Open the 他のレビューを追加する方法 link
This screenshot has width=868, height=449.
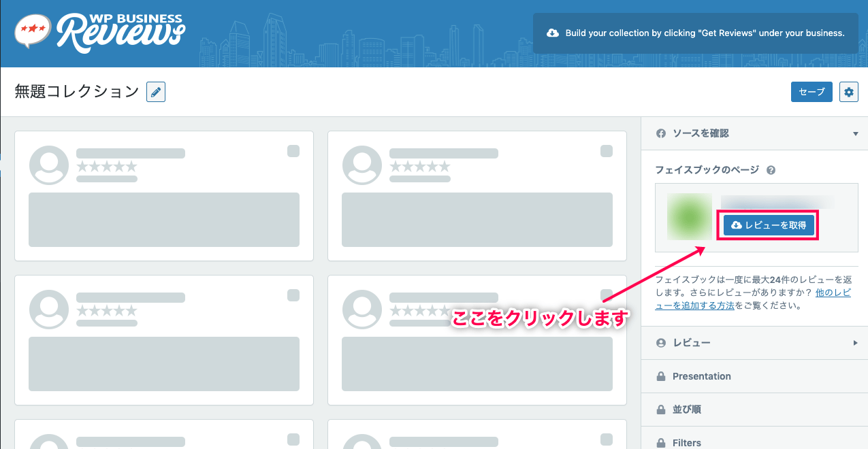(x=752, y=299)
